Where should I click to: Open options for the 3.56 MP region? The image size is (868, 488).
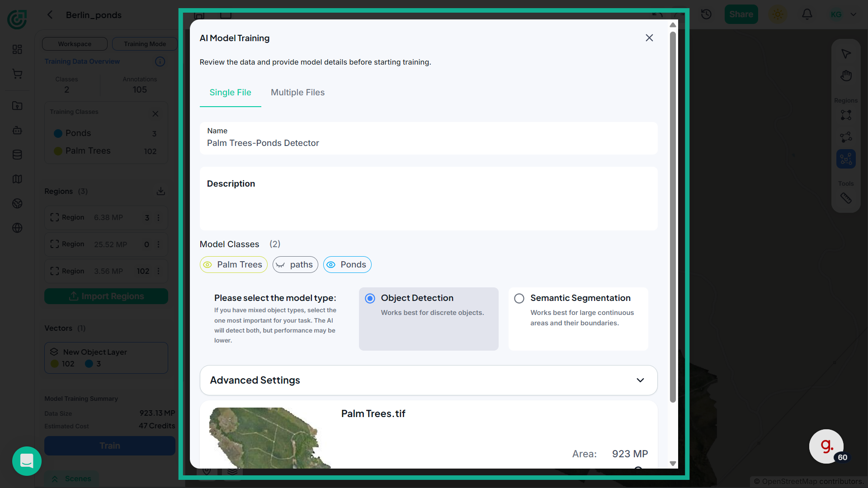[158, 271]
